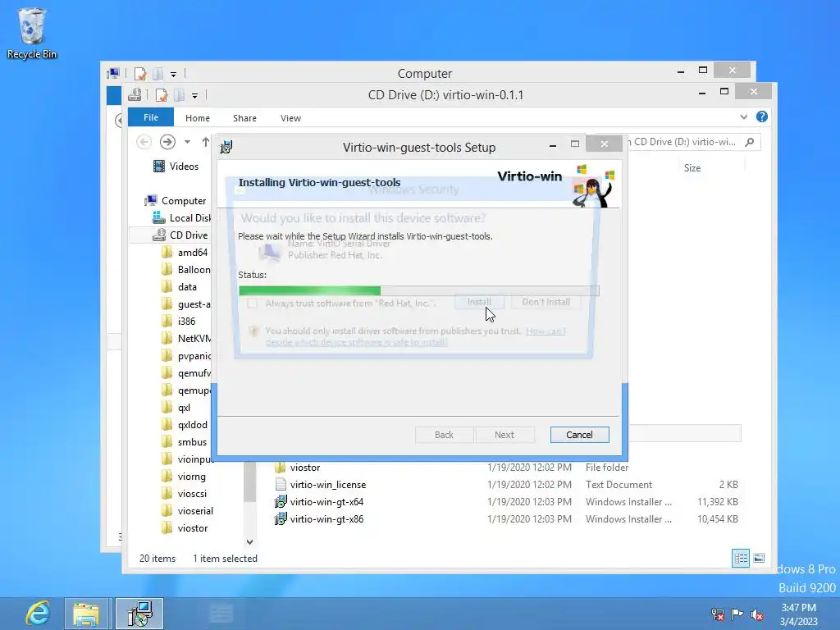Click Install in Windows Security dialog

(479, 302)
